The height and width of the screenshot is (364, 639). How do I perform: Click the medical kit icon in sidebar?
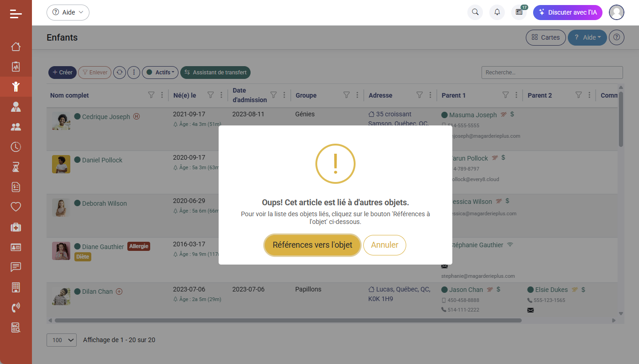[16, 227]
